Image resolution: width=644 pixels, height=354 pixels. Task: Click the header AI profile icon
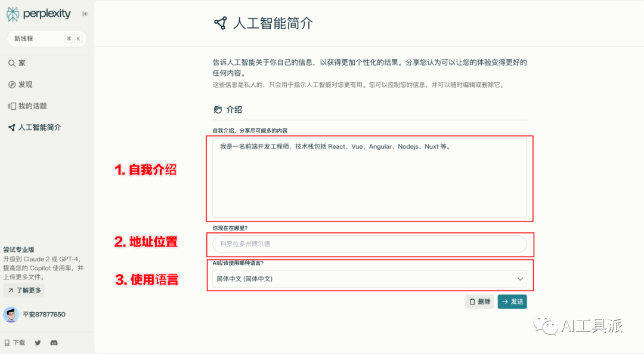tap(221, 23)
